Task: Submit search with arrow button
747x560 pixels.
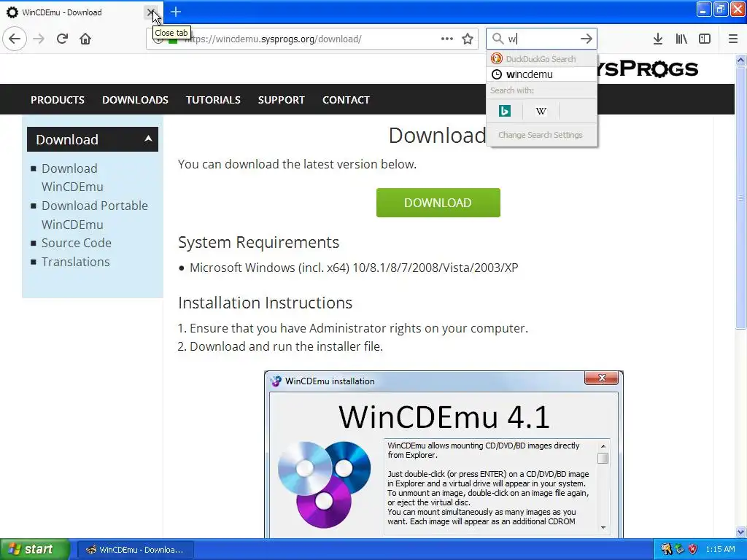Action: 586,39
